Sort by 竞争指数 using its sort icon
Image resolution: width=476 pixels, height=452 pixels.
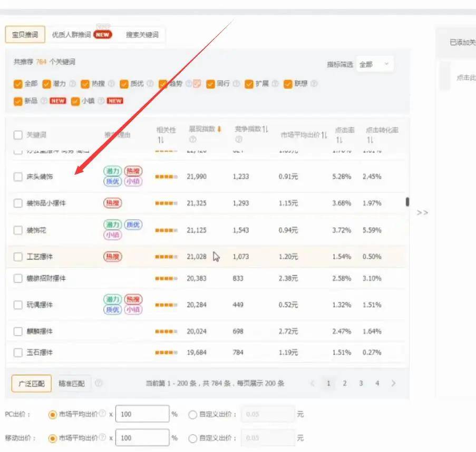tap(265, 129)
